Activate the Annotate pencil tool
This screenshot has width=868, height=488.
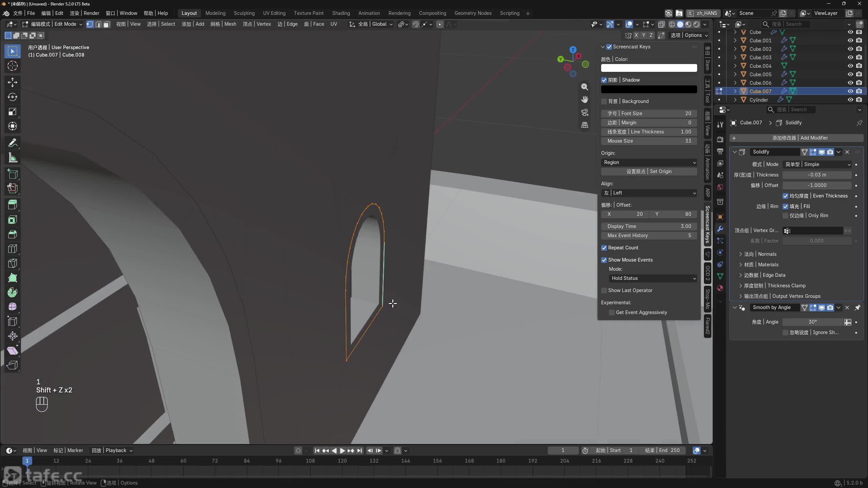(13, 143)
